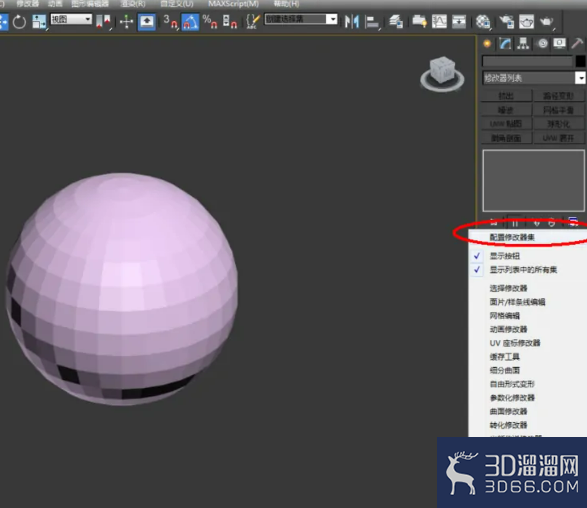Image resolution: width=587 pixels, height=508 pixels.
Task: Toggle the Ribbon icon
Action: point(419,22)
